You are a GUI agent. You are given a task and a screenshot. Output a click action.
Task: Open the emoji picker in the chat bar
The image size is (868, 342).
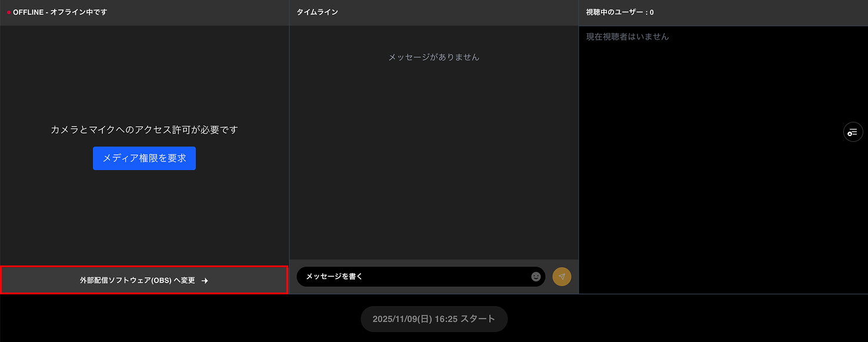[535, 276]
